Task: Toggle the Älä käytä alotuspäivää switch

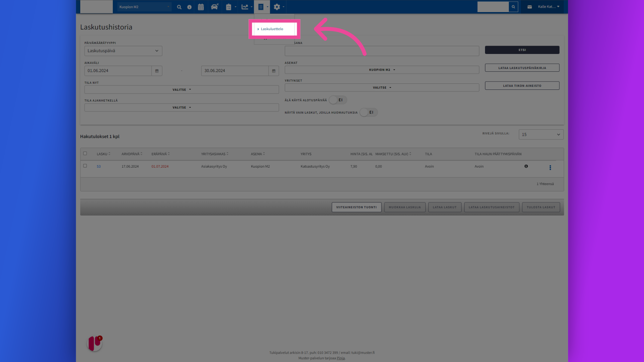Action: click(338, 100)
